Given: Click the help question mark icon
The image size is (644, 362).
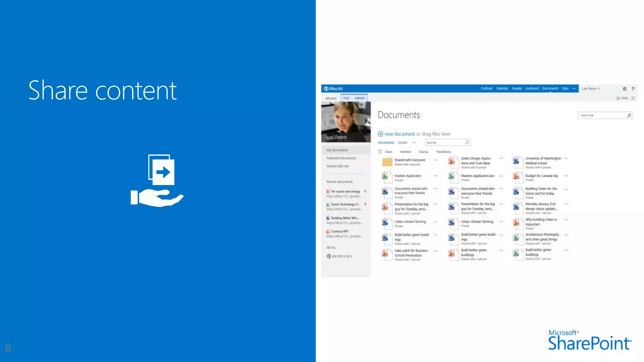Looking at the screenshot, I should (633, 89).
